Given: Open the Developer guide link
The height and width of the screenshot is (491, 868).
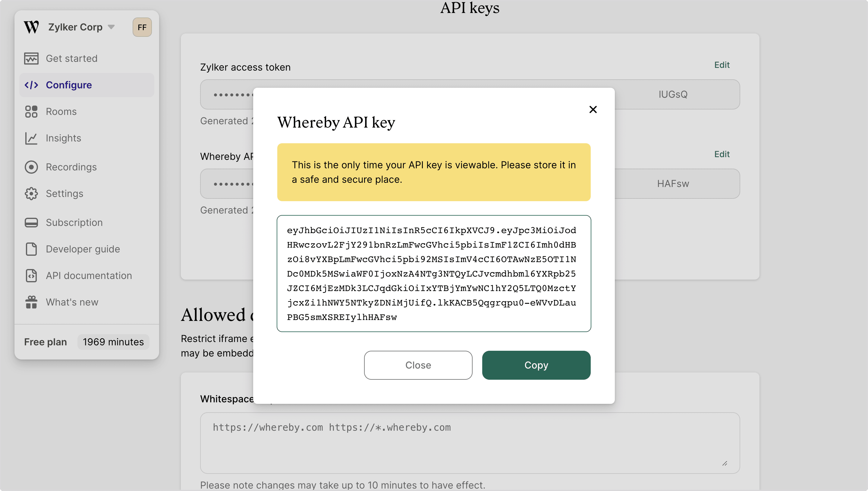Looking at the screenshot, I should click(x=83, y=249).
